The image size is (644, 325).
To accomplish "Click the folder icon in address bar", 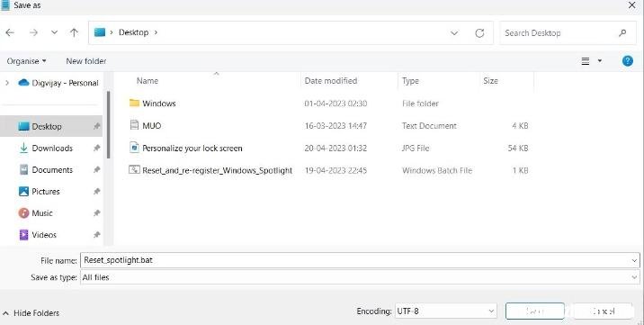I will (100, 32).
